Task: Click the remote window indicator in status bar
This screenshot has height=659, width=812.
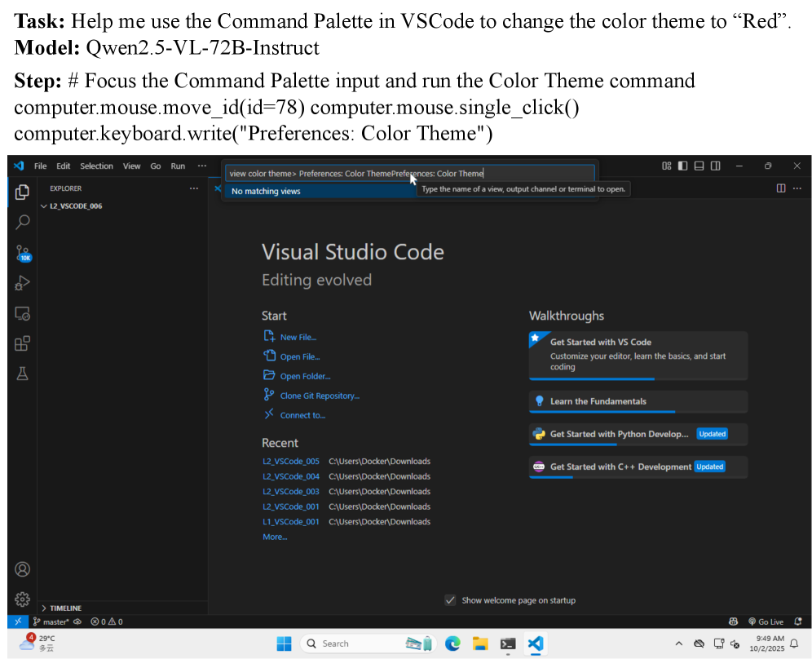Action: click(x=18, y=621)
